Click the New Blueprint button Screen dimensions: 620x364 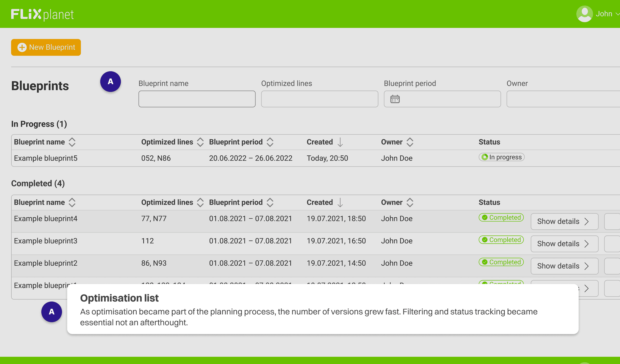point(46,47)
